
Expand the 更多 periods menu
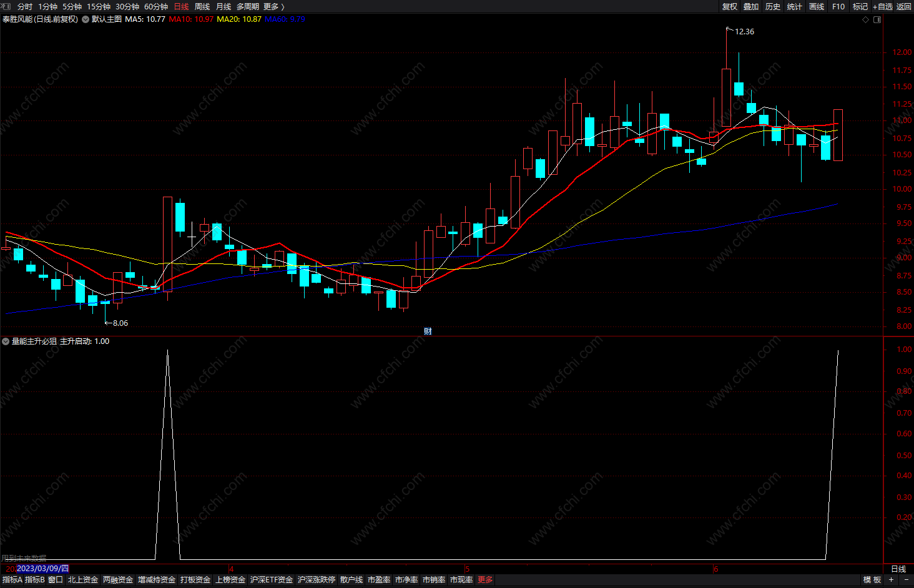tap(273, 6)
